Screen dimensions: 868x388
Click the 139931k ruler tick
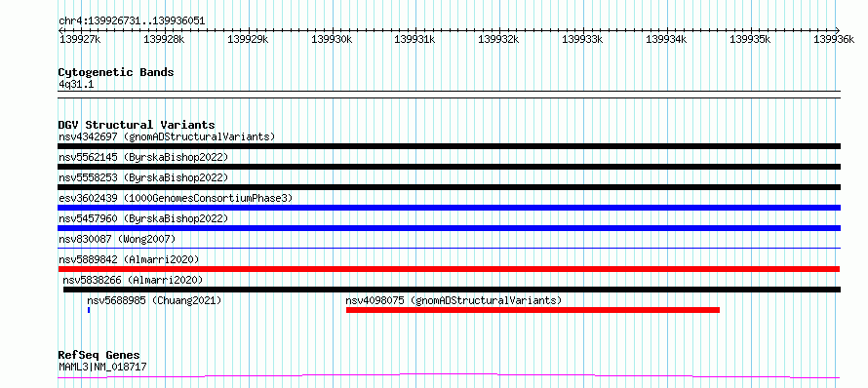pos(414,39)
